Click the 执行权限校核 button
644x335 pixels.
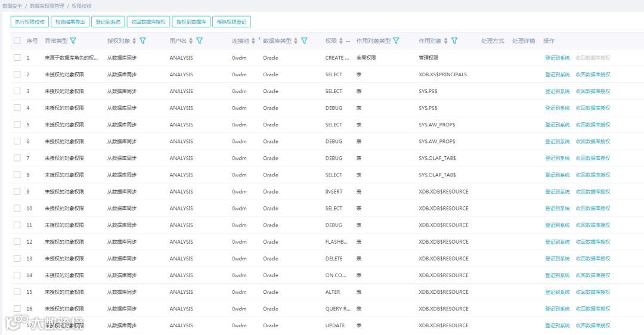click(x=30, y=22)
